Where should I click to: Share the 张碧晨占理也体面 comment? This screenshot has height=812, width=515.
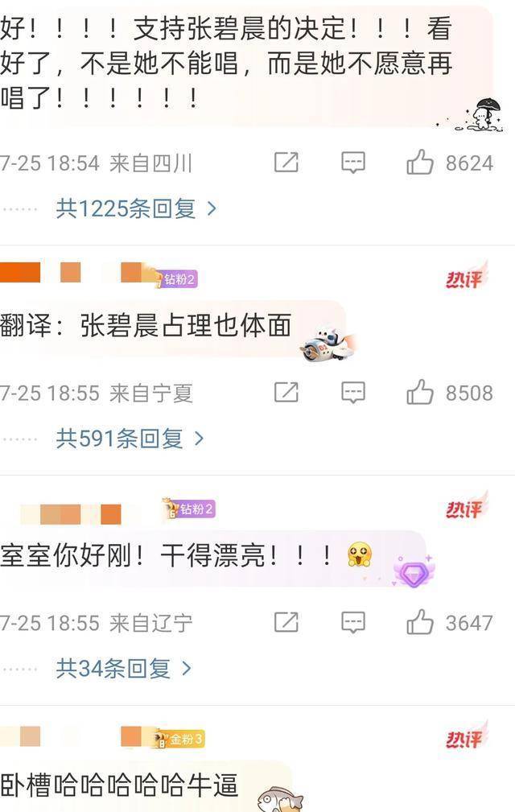coord(286,392)
